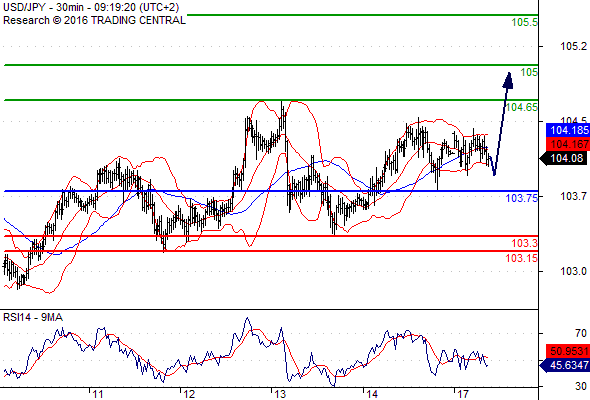Click the chart title 'USD/JPY - 30min - 09:19:20 (UTC+2)'

coord(91,7)
